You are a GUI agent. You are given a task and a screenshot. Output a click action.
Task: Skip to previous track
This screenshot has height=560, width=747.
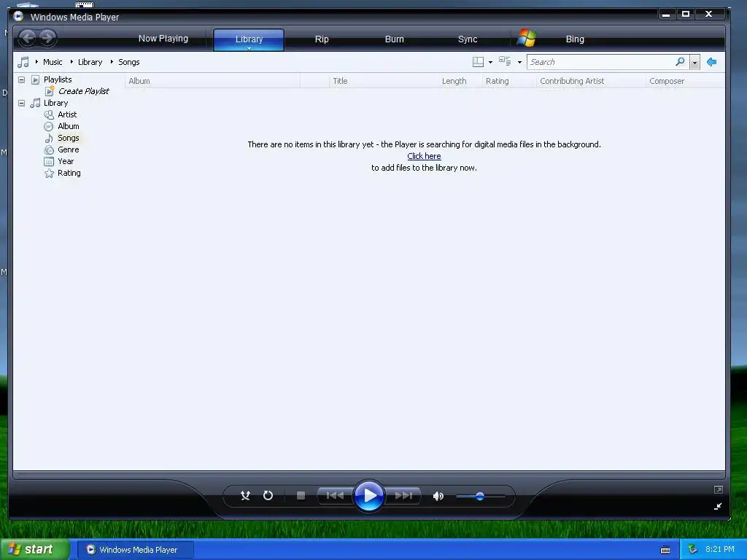[335, 496]
